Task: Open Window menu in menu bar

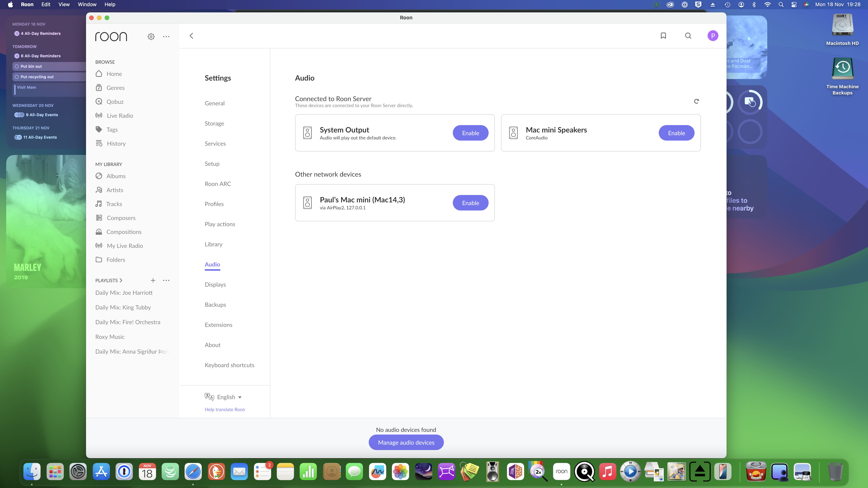Action: (x=87, y=4)
